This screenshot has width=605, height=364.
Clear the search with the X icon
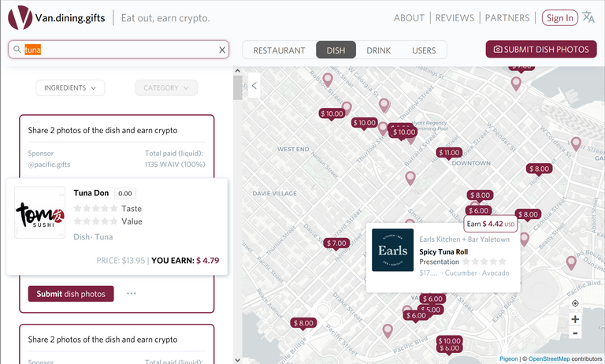(x=222, y=50)
